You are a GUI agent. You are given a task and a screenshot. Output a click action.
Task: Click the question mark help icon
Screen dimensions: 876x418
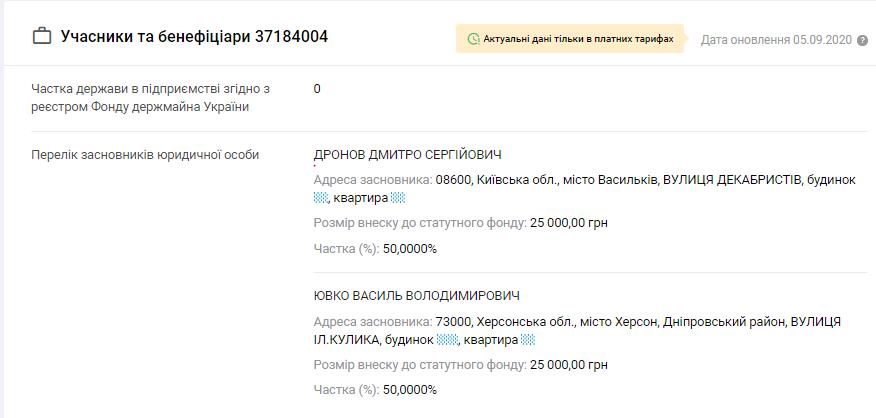pyautogui.click(x=862, y=40)
